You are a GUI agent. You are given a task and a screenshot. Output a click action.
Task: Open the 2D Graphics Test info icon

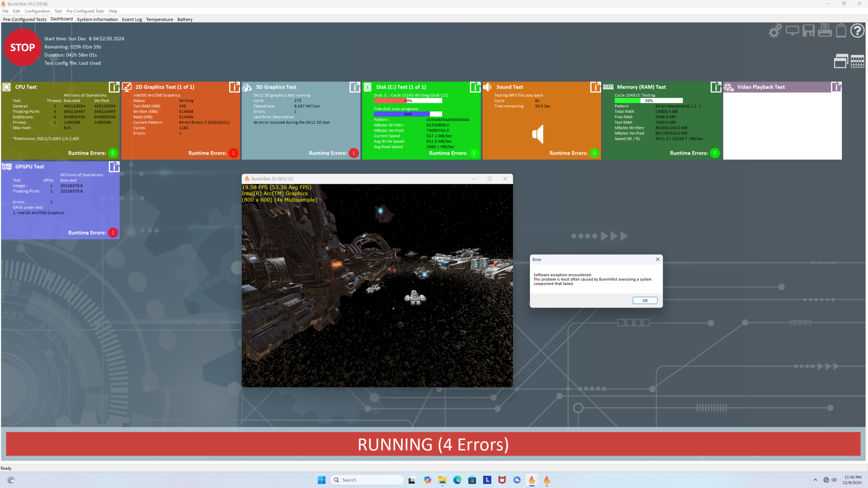click(x=234, y=87)
